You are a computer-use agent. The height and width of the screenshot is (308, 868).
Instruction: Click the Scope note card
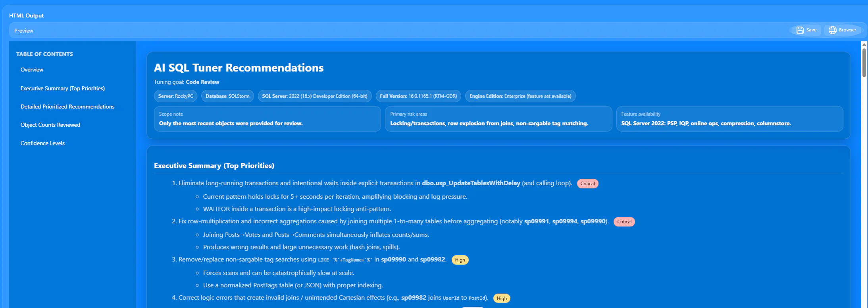click(x=268, y=119)
